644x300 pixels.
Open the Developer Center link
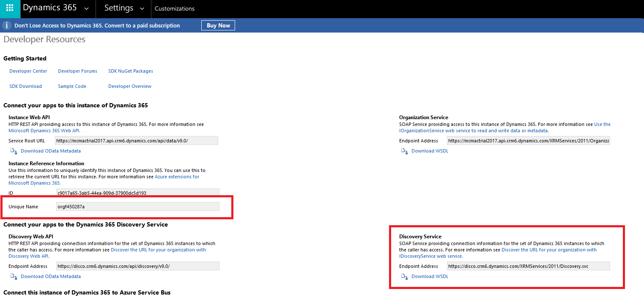28,71
